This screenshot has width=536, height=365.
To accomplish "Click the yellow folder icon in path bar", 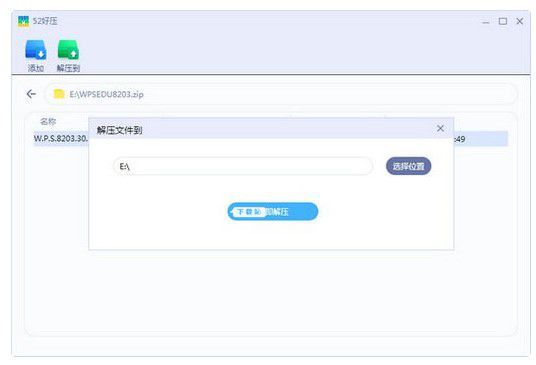I will 59,94.
